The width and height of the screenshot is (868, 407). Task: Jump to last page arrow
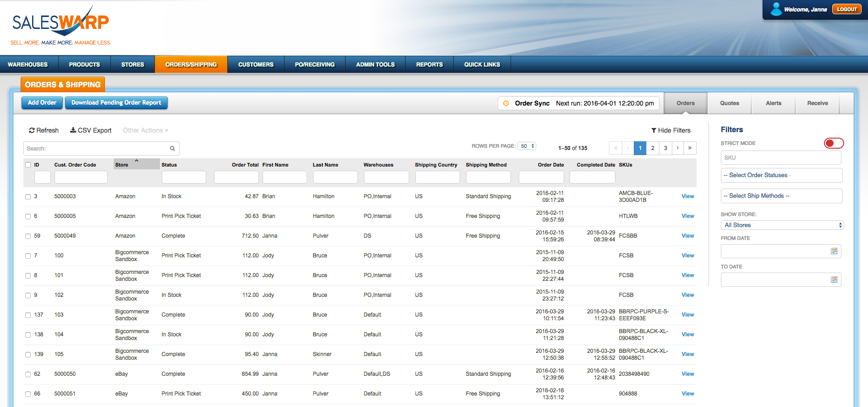pyautogui.click(x=690, y=148)
